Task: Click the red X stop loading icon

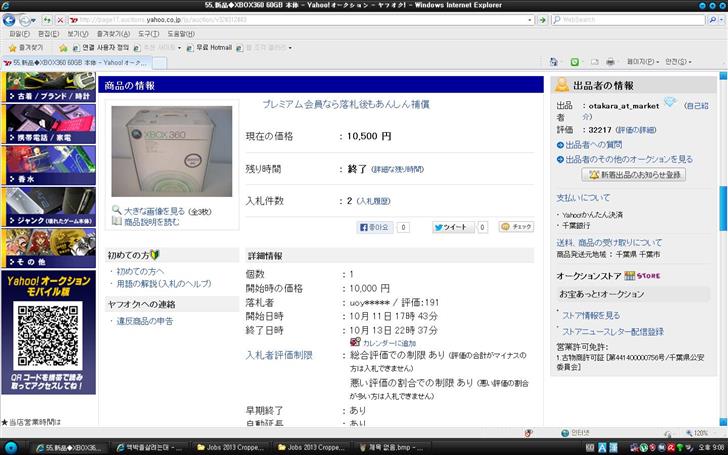Action: [x=60, y=20]
